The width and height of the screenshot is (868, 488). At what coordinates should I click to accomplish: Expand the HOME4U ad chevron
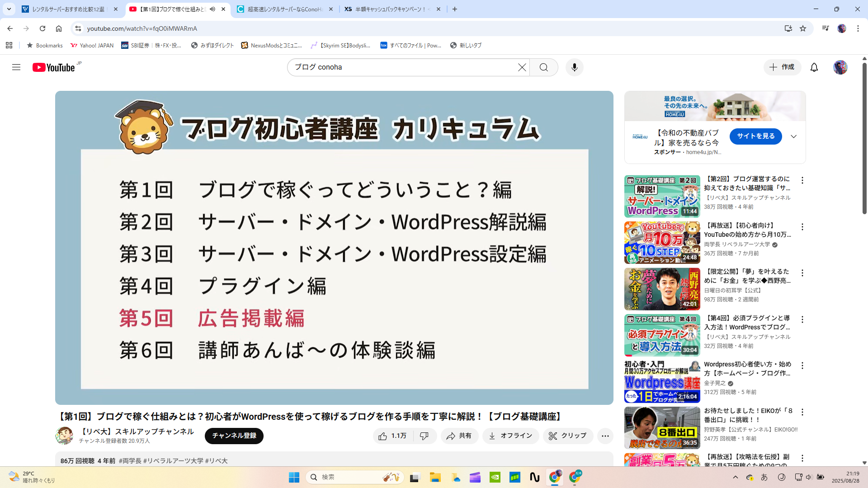(793, 136)
